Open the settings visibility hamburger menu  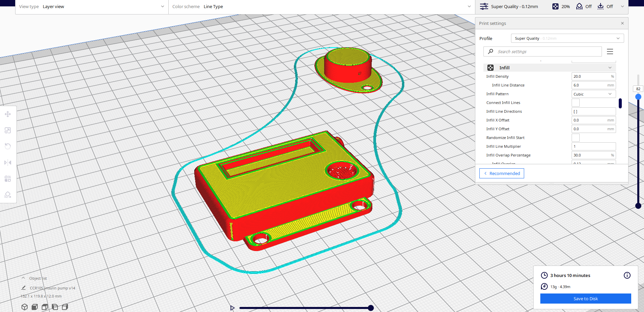pyautogui.click(x=610, y=51)
